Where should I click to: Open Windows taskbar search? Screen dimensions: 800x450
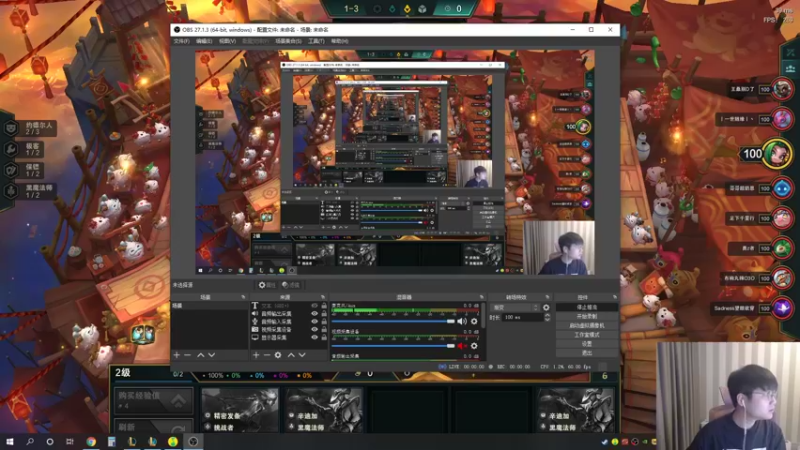point(30,442)
